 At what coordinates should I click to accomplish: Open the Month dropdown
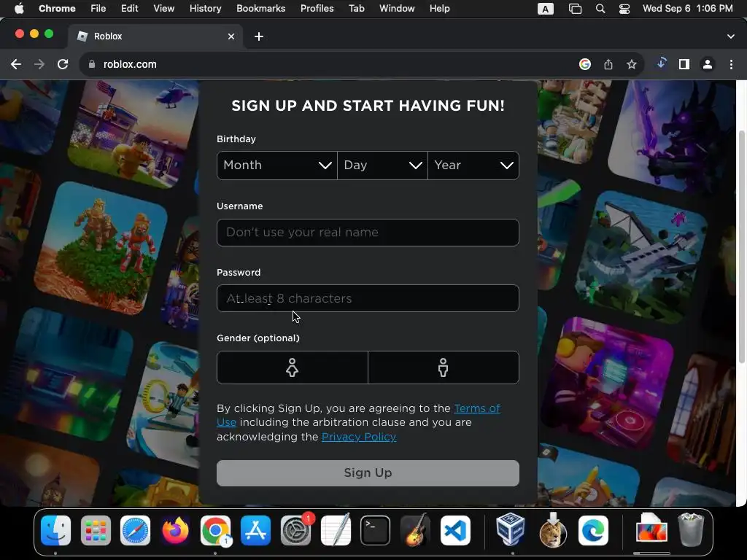pos(276,166)
